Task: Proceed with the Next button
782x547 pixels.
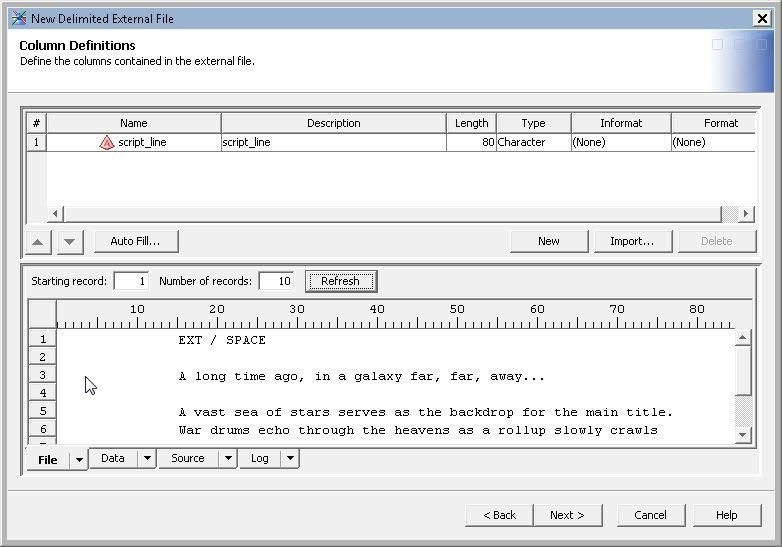Action: pyautogui.click(x=568, y=515)
